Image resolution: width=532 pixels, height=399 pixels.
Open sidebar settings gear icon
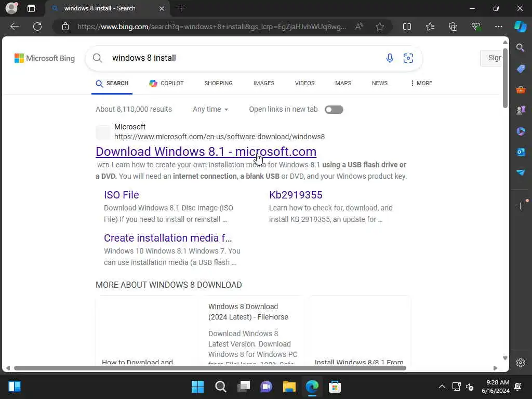[x=521, y=362]
